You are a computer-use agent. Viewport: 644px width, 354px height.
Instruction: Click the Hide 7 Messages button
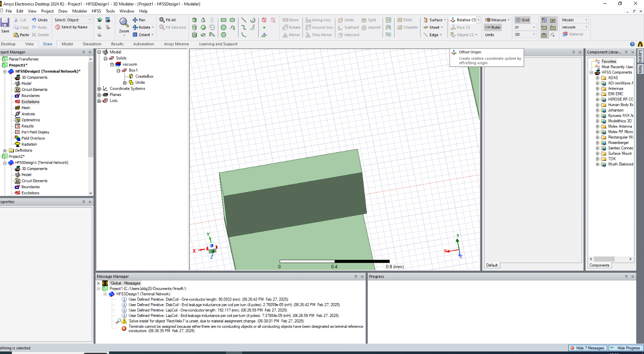coord(588,348)
